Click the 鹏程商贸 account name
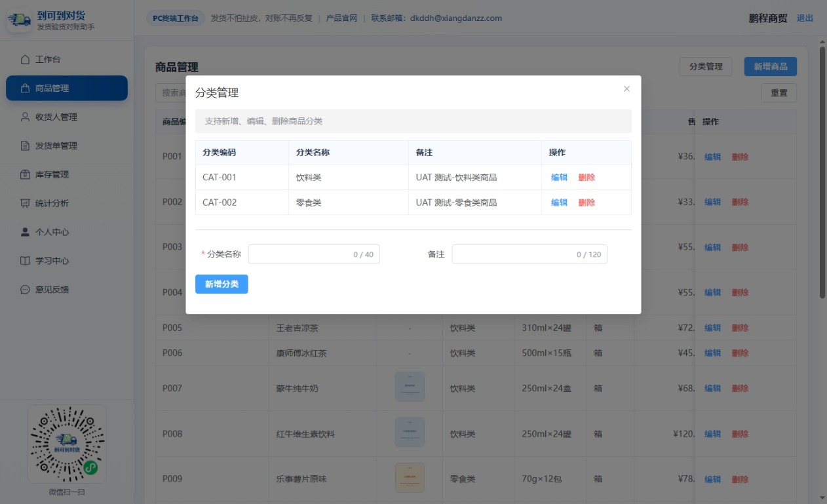 click(768, 18)
